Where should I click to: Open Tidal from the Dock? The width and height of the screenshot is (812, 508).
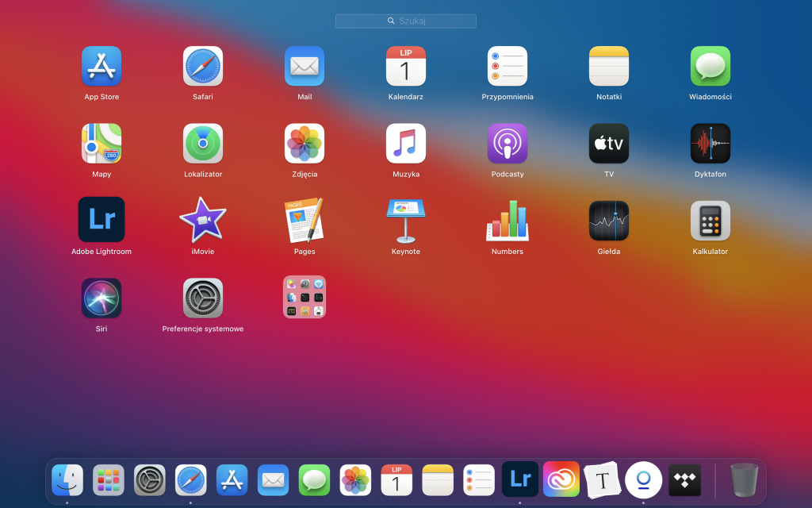click(x=684, y=479)
